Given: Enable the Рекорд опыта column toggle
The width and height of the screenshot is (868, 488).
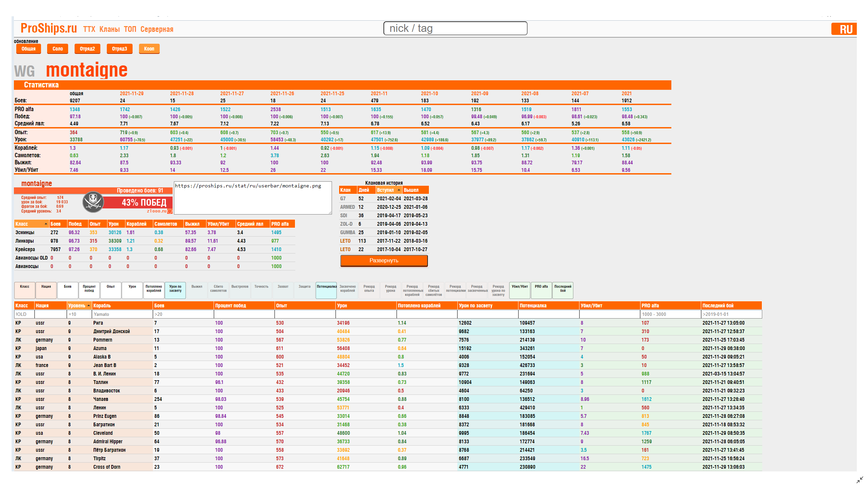Looking at the screenshot, I should [369, 290].
